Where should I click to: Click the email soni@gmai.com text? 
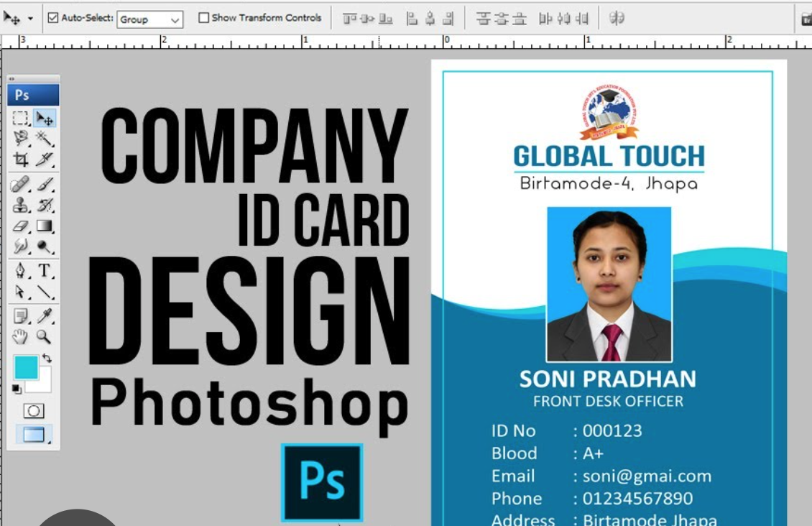point(647,476)
